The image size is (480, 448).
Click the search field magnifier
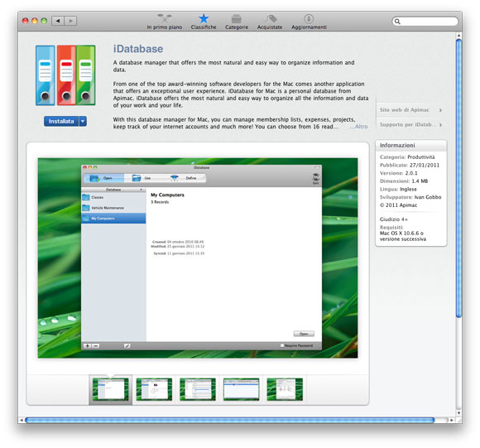[x=397, y=22]
